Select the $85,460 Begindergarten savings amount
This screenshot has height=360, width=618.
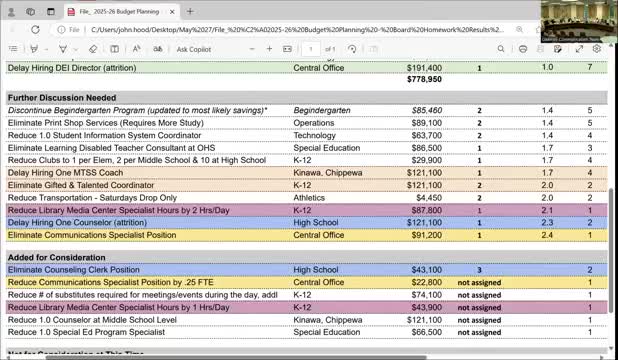pyautogui.click(x=427, y=110)
